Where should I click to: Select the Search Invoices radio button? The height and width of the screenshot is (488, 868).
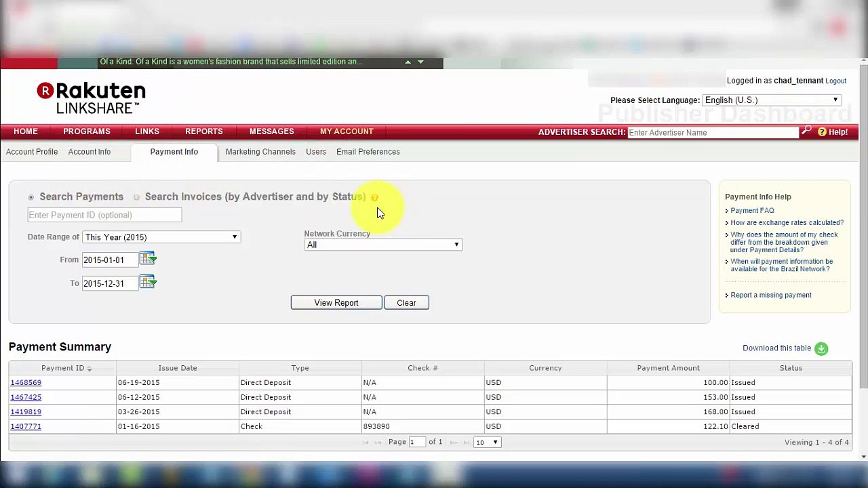136,197
